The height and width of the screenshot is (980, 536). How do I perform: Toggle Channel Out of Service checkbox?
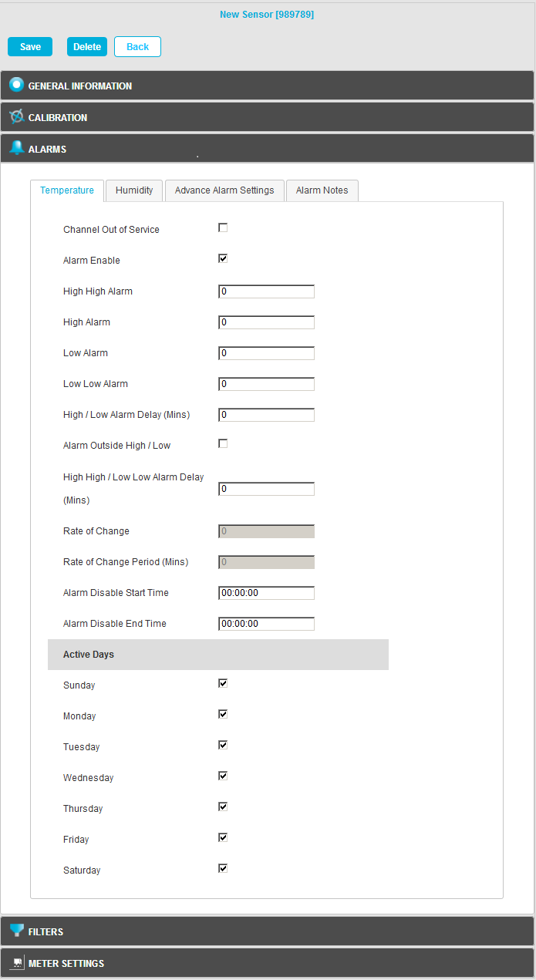[223, 227]
